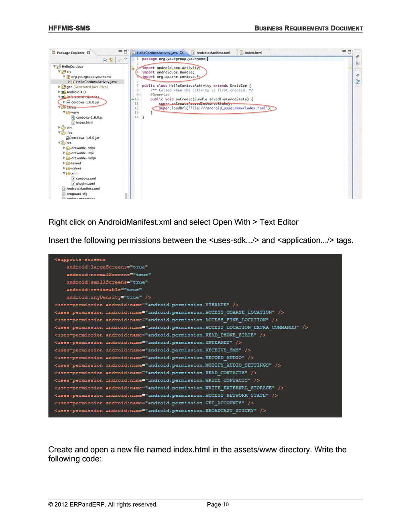Collapse the assets folder
Screen dimensions: 411x532
coord(59,107)
